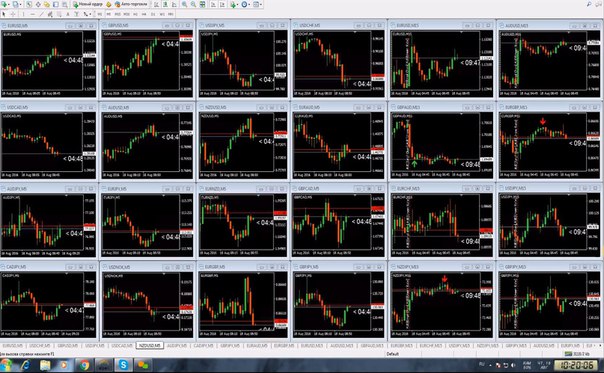The width and height of the screenshot is (604, 373).
Task: Pick the vertical line drawing tool
Action: point(23,14)
